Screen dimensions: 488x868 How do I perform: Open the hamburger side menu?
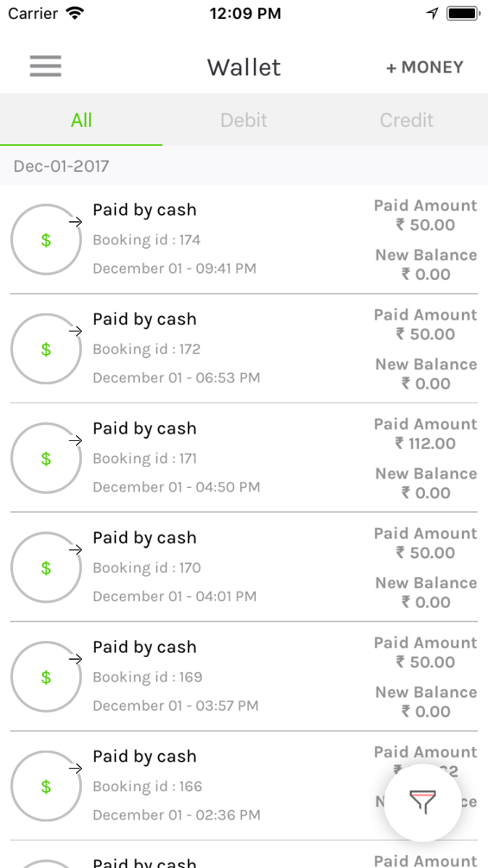(46, 67)
